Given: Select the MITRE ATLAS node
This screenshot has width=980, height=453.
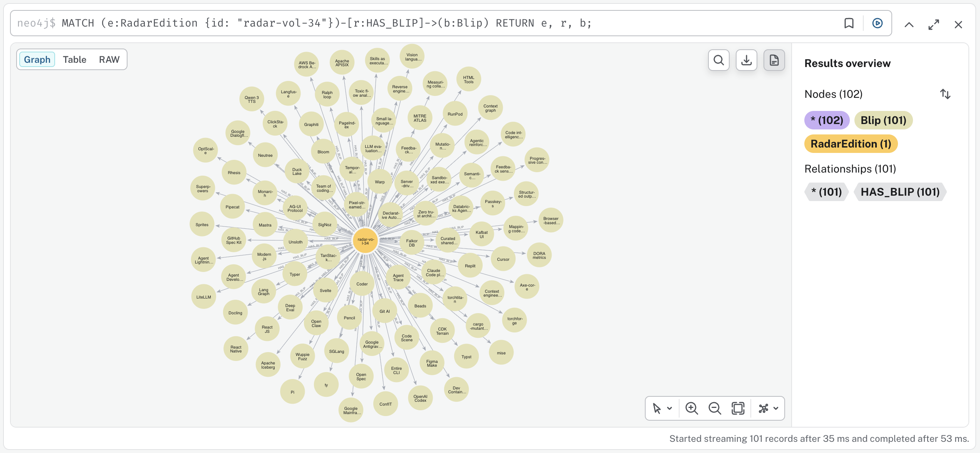Looking at the screenshot, I should [x=420, y=118].
